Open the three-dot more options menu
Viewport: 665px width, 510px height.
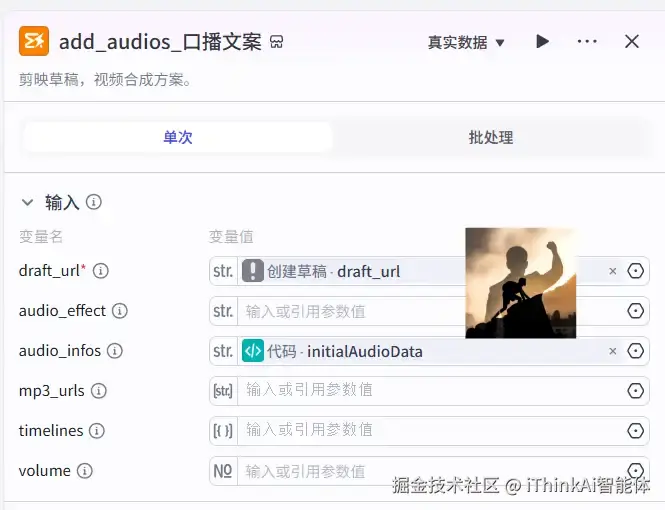(587, 42)
